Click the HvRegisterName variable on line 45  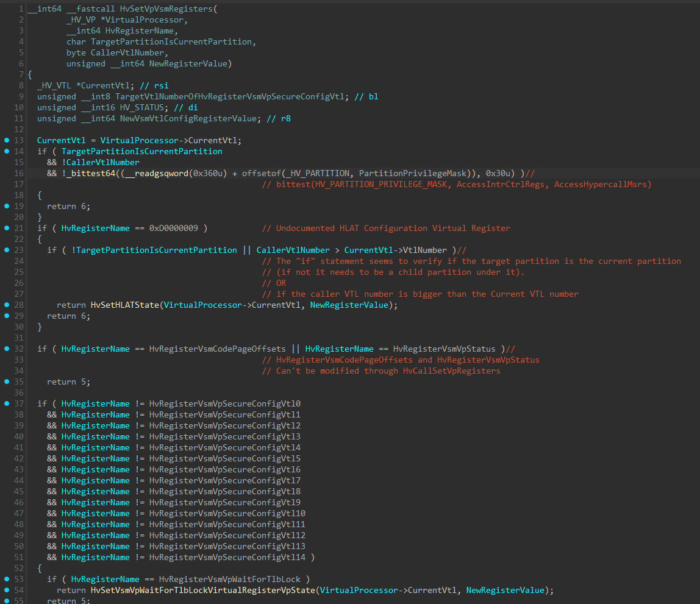pos(95,492)
